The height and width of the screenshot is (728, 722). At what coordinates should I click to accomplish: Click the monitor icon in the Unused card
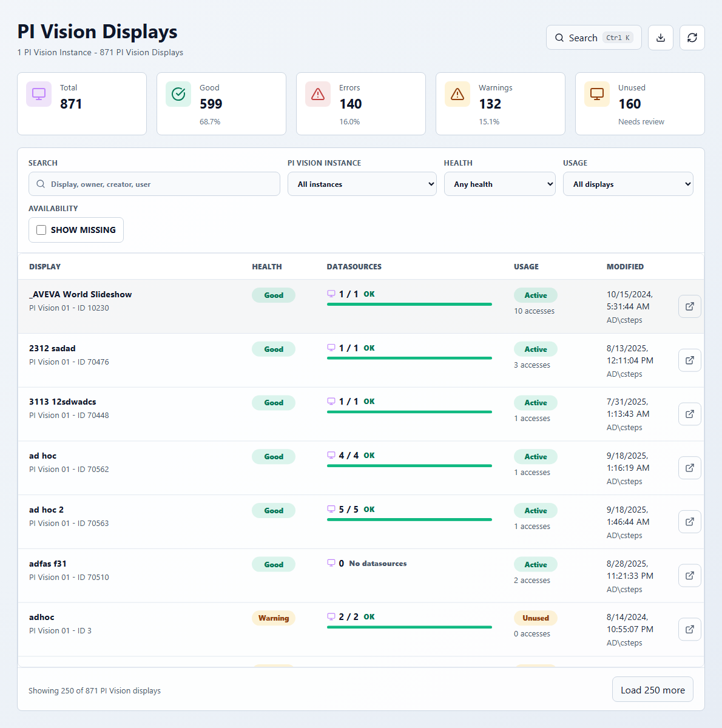point(597,94)
